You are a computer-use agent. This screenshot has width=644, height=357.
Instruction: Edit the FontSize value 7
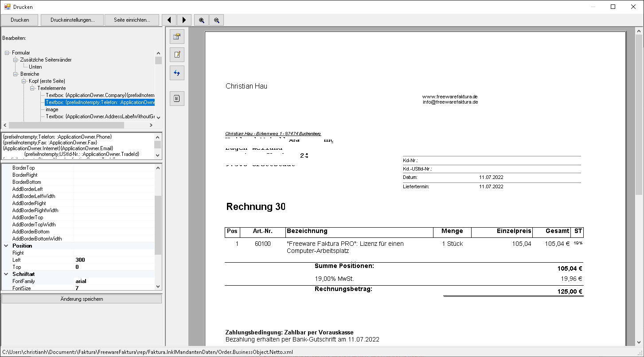click(x=114, y=288)
